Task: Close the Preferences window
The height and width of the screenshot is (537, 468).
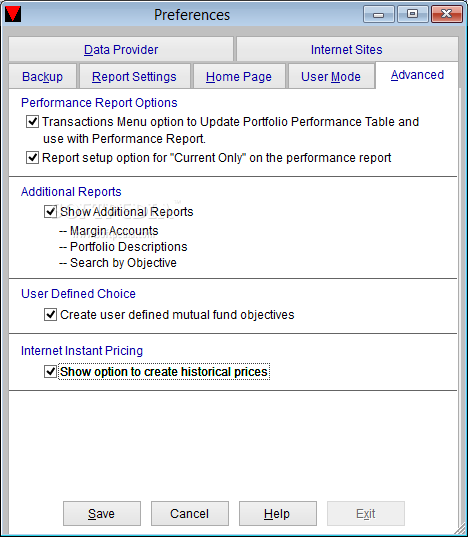Action: pos(447,14)
